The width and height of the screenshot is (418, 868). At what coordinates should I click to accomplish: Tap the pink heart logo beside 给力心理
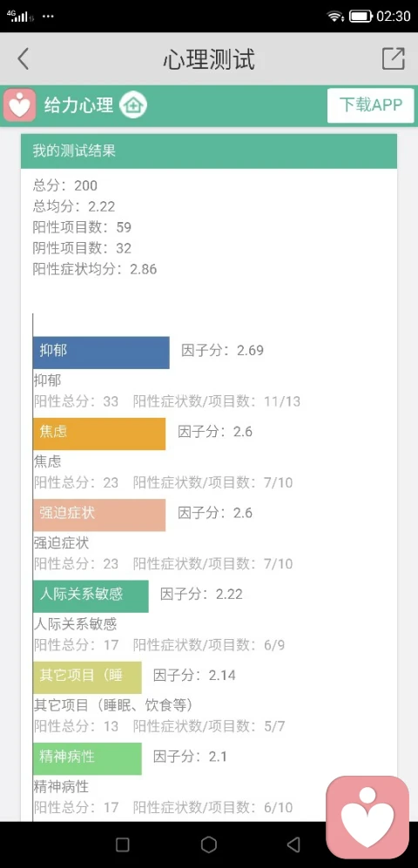coord(19,104)
